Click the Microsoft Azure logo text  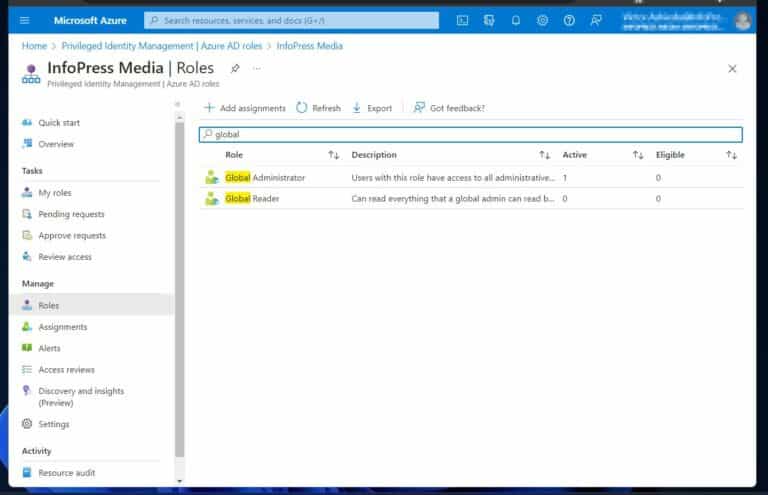[90, 21]
